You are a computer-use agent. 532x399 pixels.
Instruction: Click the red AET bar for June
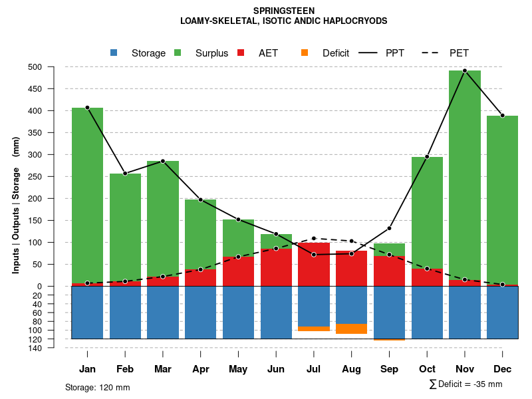coord(276,267)
